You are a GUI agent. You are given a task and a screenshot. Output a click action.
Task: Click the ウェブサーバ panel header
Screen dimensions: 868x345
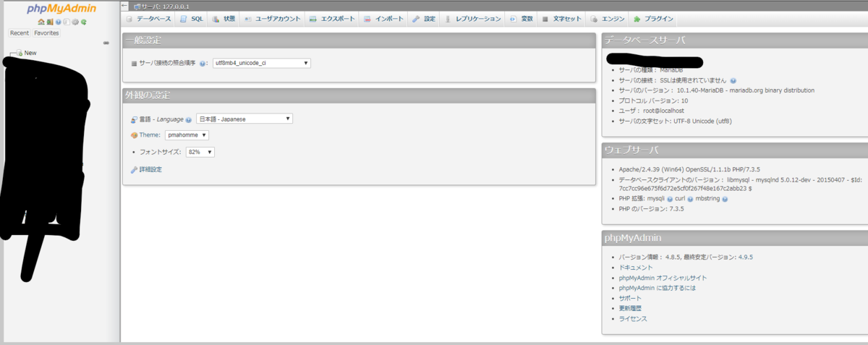[734, 150]
